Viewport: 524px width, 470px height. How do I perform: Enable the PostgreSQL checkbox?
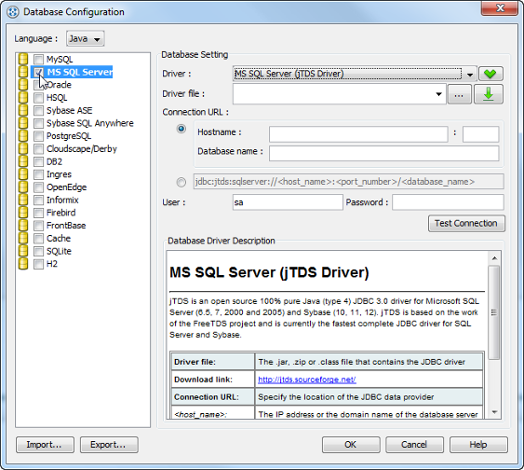coord(38,136)
